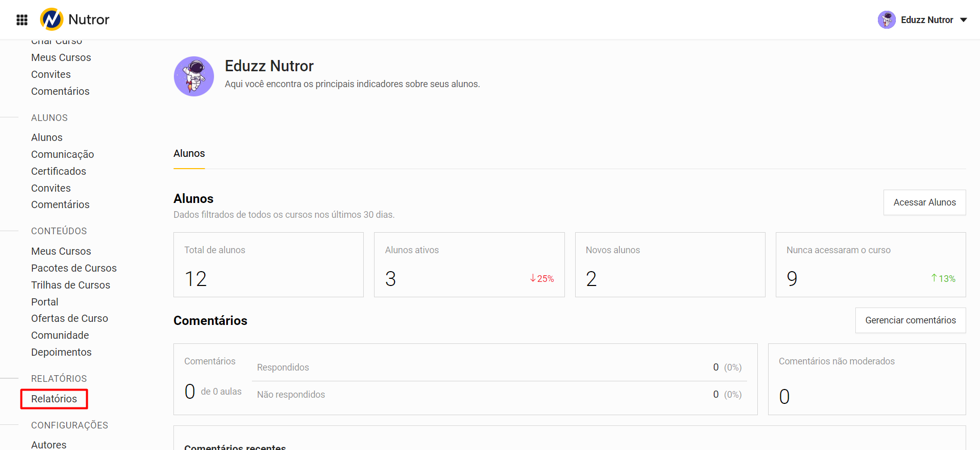Open Comunicação in the sidebar
980x450 pixels.
click(63, 154)
